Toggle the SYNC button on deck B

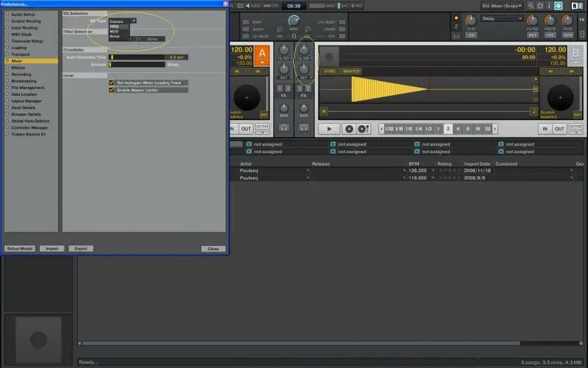331,71
